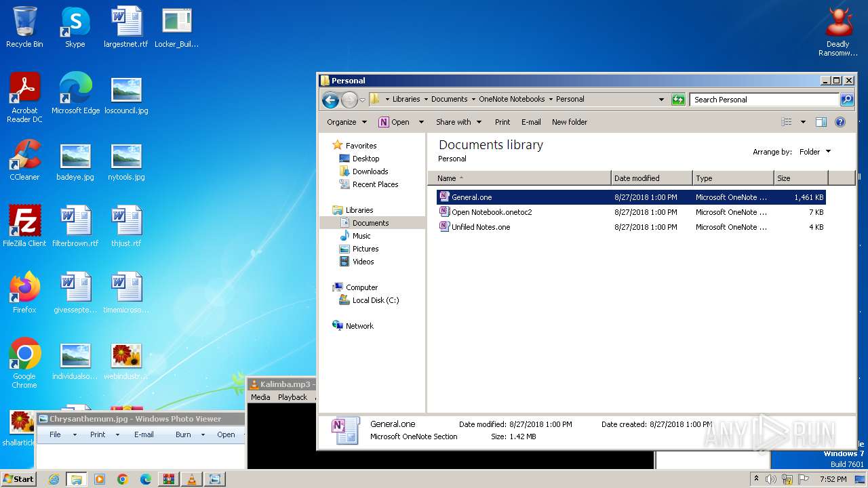Click the Explorer Back navigation button
Image resolution: width=868 pixels, height=488 pixels.
tap(330, 100)
